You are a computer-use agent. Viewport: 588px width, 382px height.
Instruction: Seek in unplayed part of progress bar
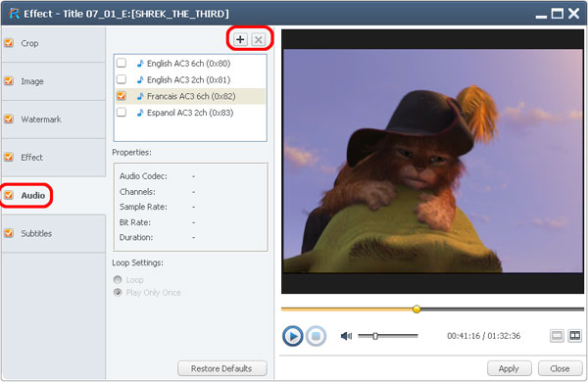[x=502, y=310]
